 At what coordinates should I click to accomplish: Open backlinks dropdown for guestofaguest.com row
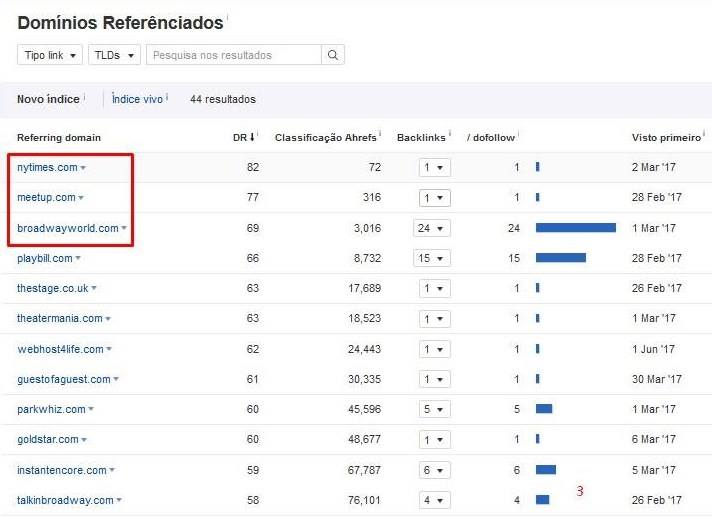[x=435, y=379]
